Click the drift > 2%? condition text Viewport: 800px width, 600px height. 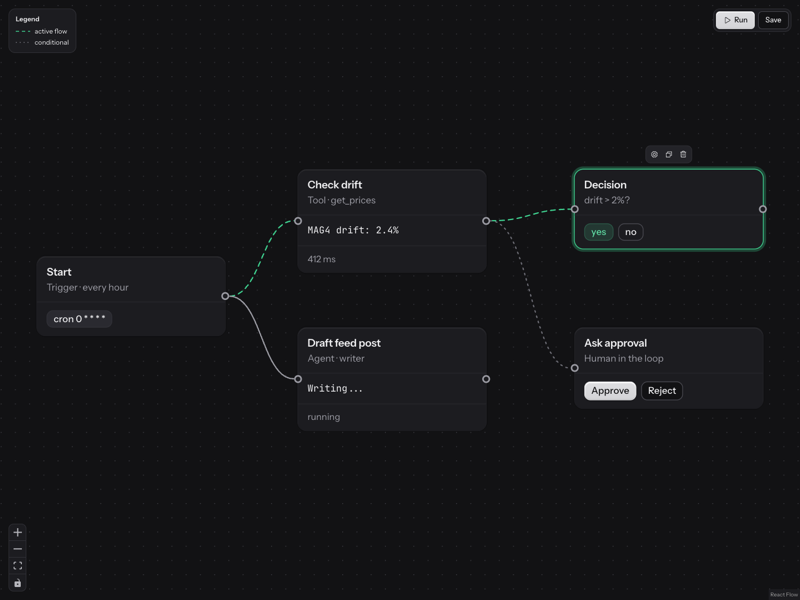pos(607,200)
